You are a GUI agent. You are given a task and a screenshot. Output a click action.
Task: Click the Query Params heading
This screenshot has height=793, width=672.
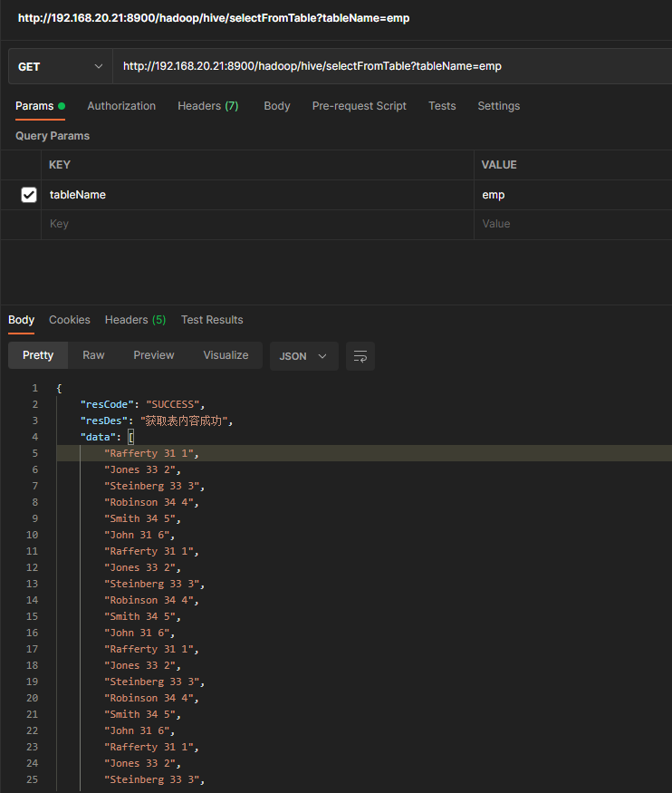(53, 136)
